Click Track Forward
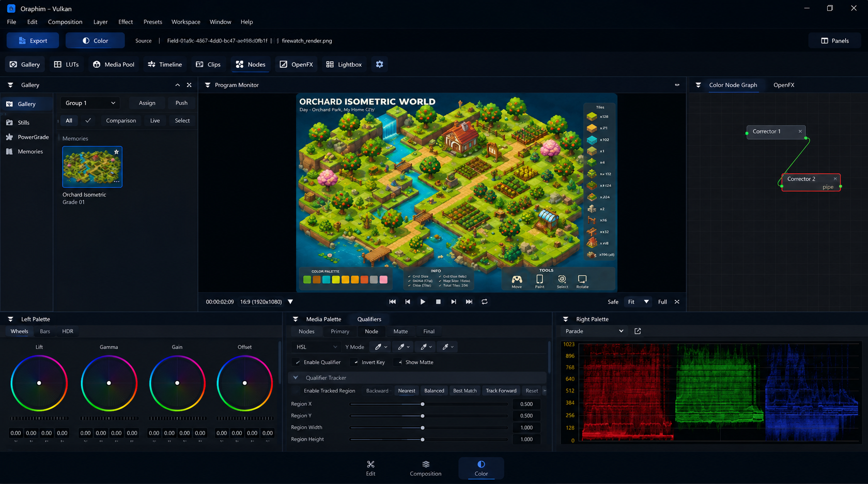The width and height of the screenshot is (868, 484). point(501,391)
